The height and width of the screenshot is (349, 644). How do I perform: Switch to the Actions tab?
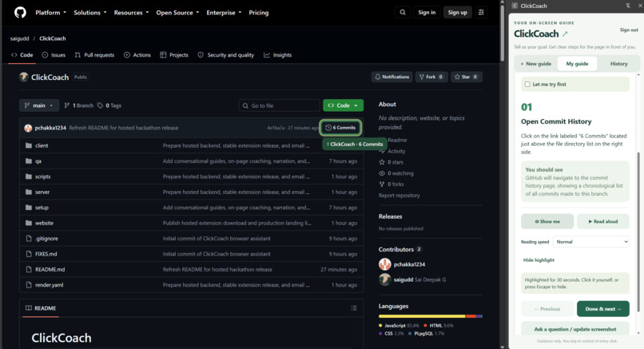tap(137, 55)
